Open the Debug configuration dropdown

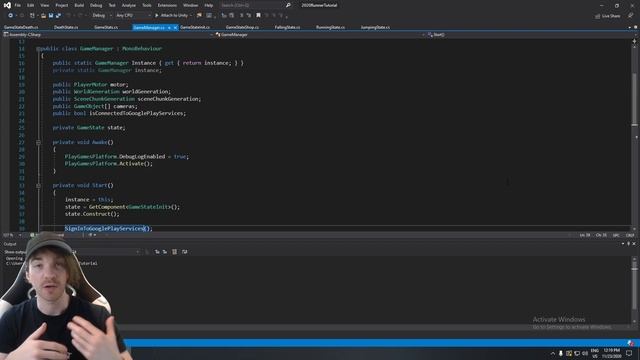(x=102, y=16)
